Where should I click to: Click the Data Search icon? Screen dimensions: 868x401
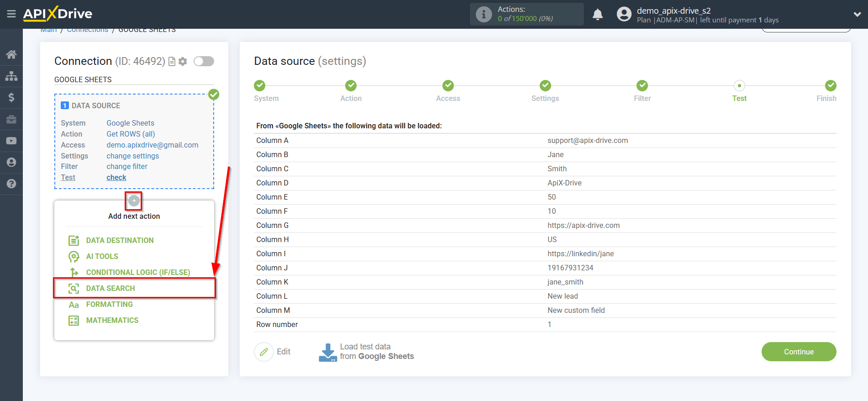pyautogui.click(x=74, y=288)
